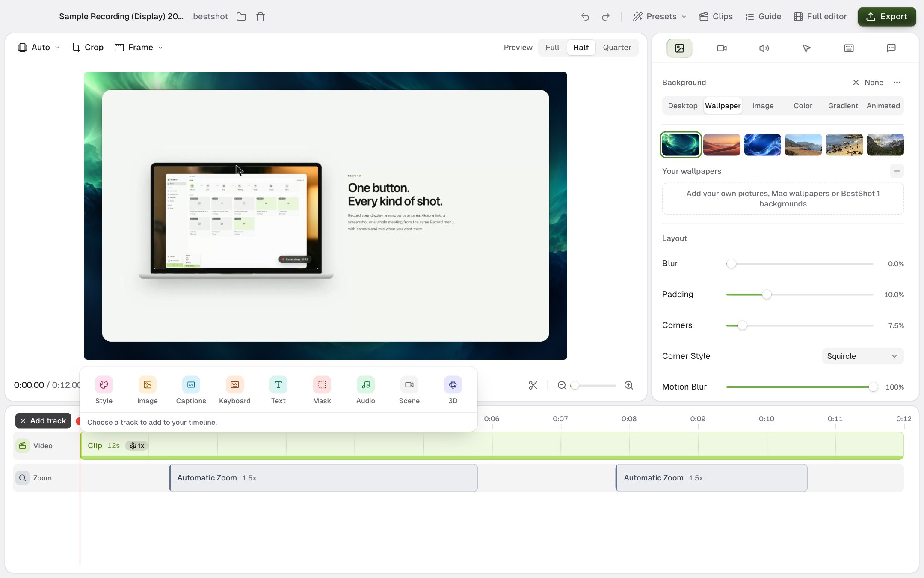Open the Presets dropdown
This screenshot has width=924, height=578.
[660, 17]
